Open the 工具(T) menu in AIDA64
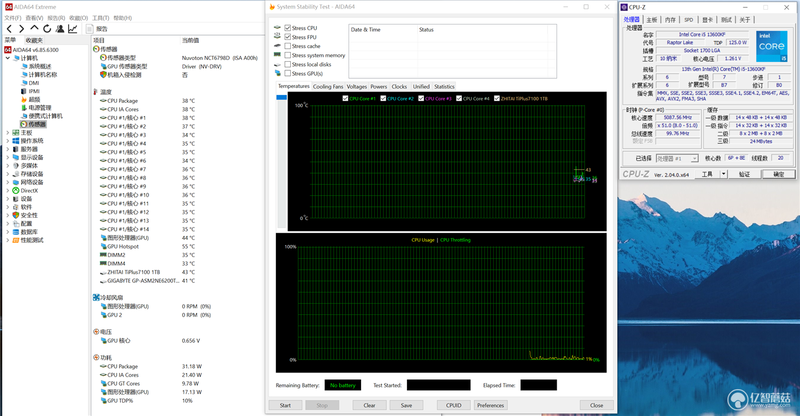 click(x=101, y=18)
